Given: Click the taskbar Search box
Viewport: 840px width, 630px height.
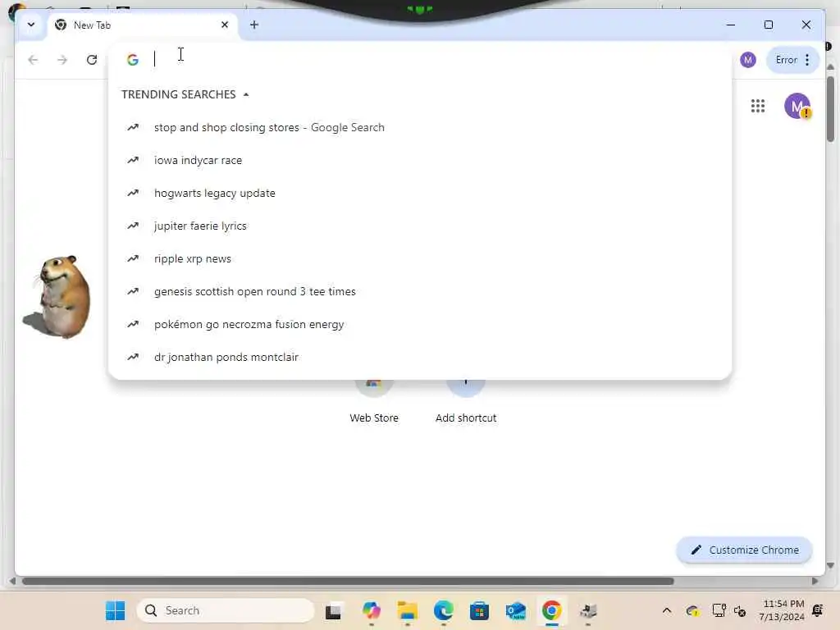Looking at the screenshot, I should pyautogui.click(x=226, y=610).
